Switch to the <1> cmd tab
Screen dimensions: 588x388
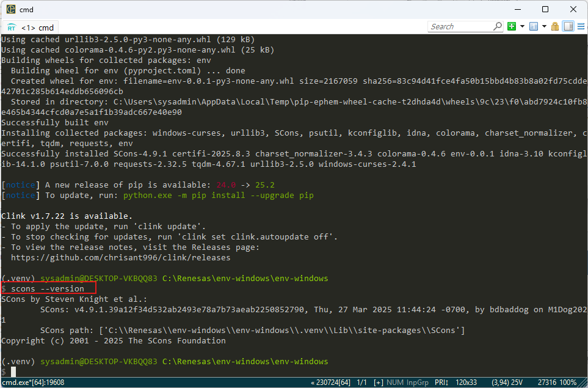[37, 27]
